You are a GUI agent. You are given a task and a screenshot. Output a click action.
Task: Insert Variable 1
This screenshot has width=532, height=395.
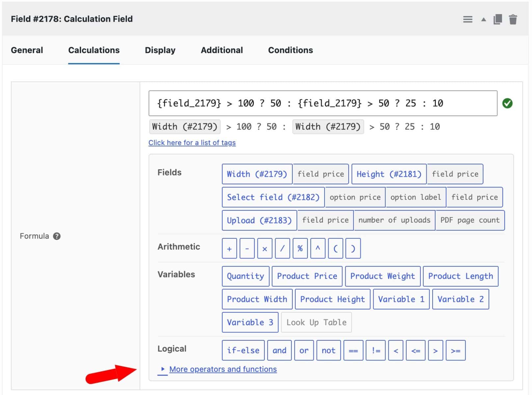[401, 299]
